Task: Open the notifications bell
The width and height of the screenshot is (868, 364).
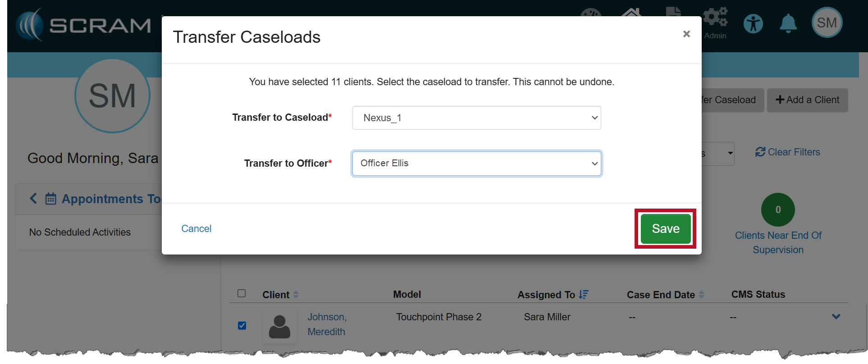Action: (788, 23)
